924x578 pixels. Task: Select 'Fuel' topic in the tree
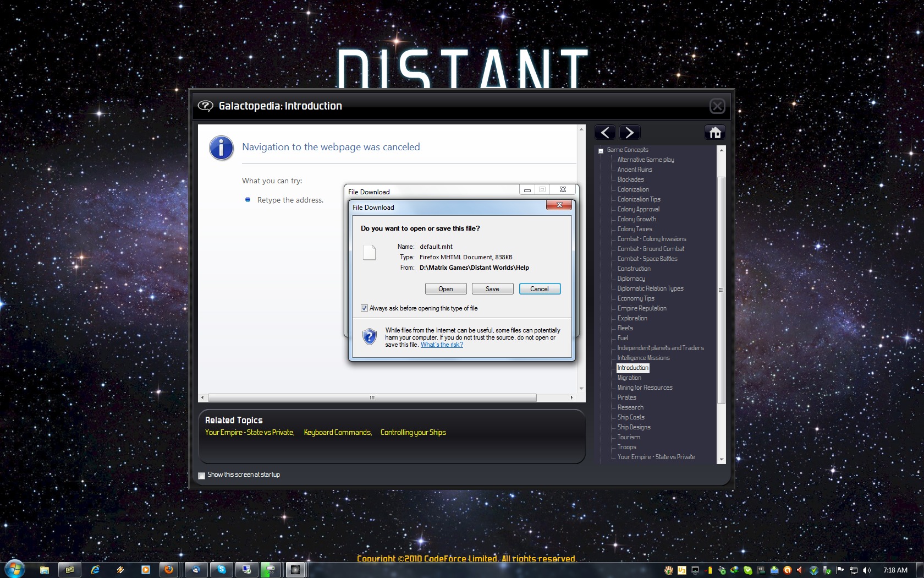[x=623, y=338]
